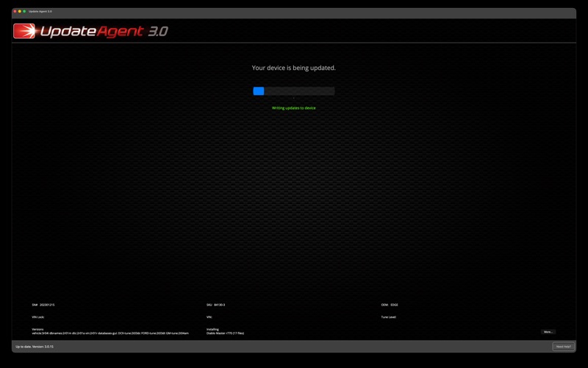Click the green zoom window button
This screenshot has height=368, width=588.
[x=24, y=12]
